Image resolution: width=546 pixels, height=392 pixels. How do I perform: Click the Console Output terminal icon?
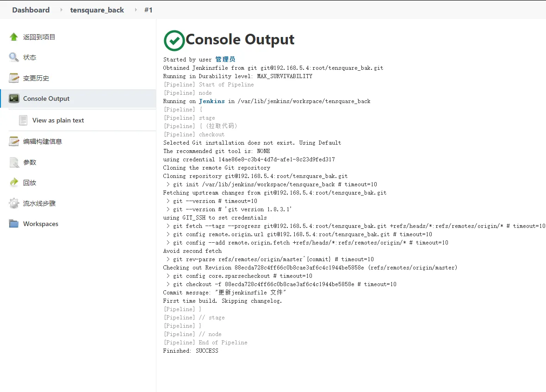pos(14,98)
